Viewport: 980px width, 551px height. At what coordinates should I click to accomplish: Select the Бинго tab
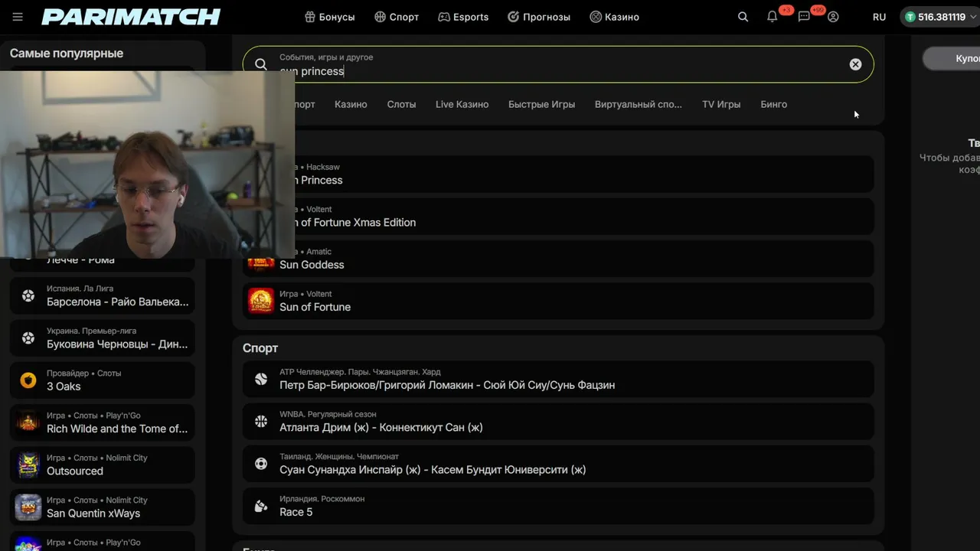click(773, 104)
